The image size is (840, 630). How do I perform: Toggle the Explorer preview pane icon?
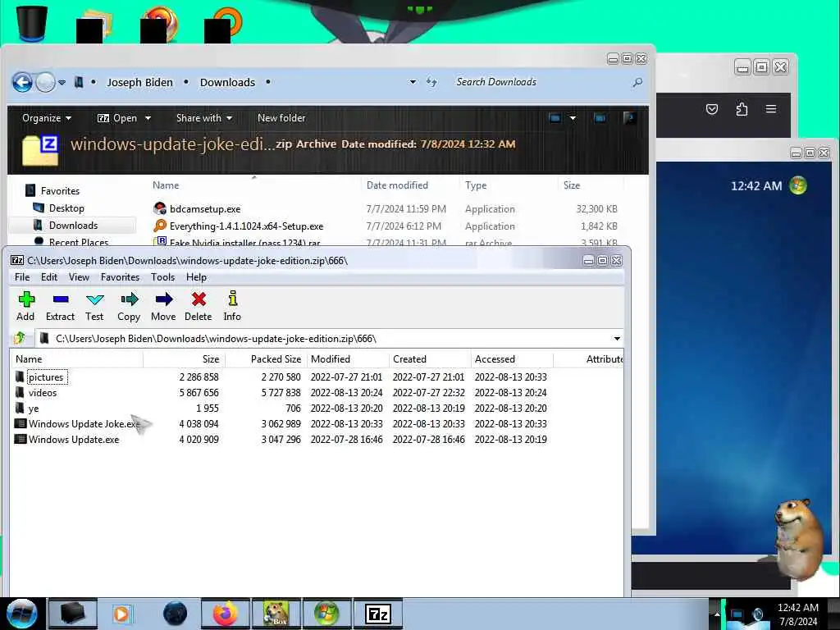600,117
